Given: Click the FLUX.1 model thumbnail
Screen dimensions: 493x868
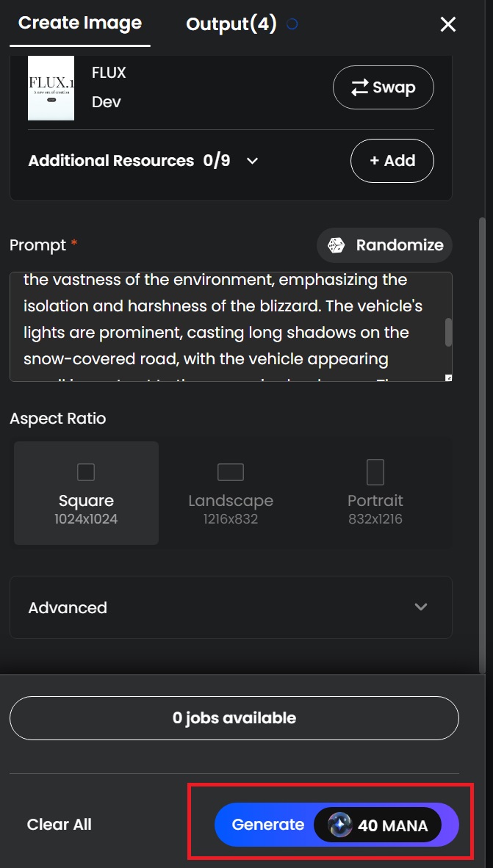Looking at the screenshot, I should pyautogui.click(x=51, y=88).
